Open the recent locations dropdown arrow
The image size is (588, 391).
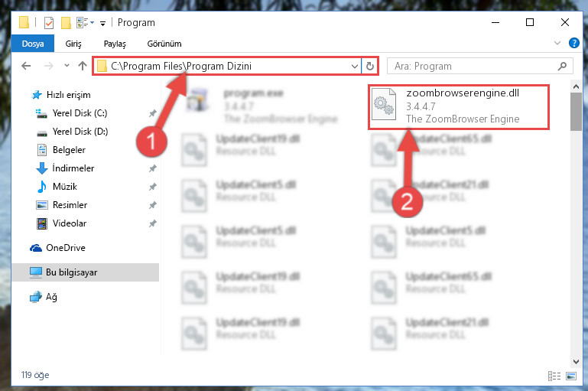[x=67, y=66]
